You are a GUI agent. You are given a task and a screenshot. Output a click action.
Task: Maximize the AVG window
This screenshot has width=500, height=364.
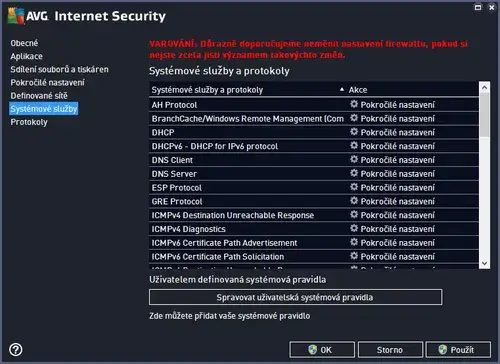tap(478, 7)
